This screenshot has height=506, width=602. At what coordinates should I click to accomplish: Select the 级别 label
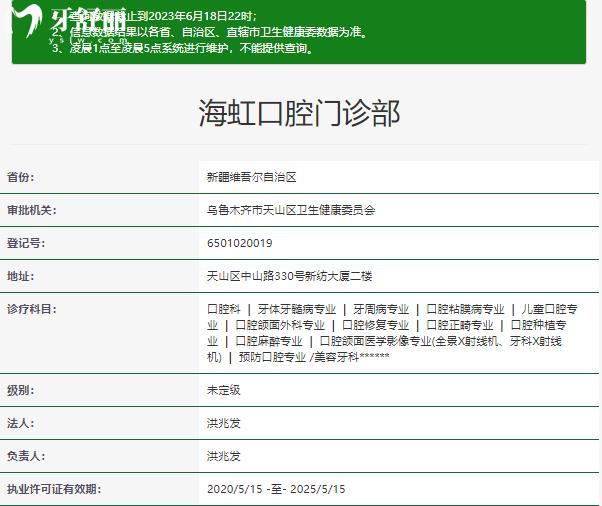coord(20,391)
